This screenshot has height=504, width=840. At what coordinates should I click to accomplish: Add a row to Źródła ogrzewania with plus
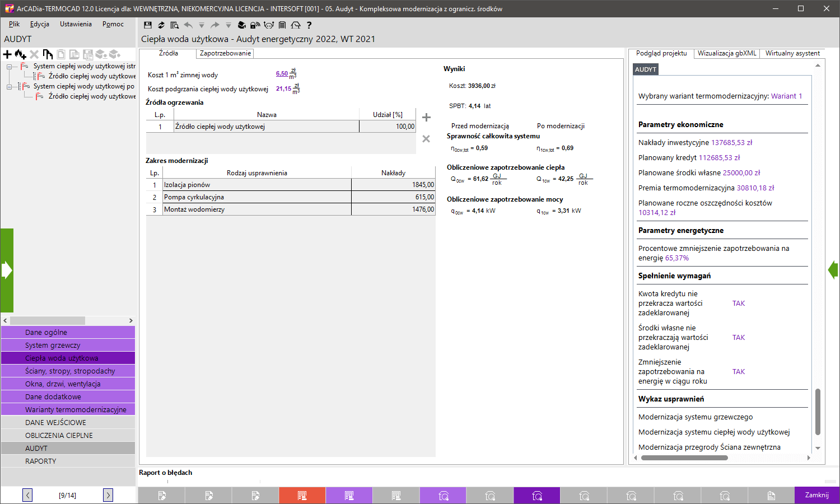pyautogui.click(x=426, y=117)
